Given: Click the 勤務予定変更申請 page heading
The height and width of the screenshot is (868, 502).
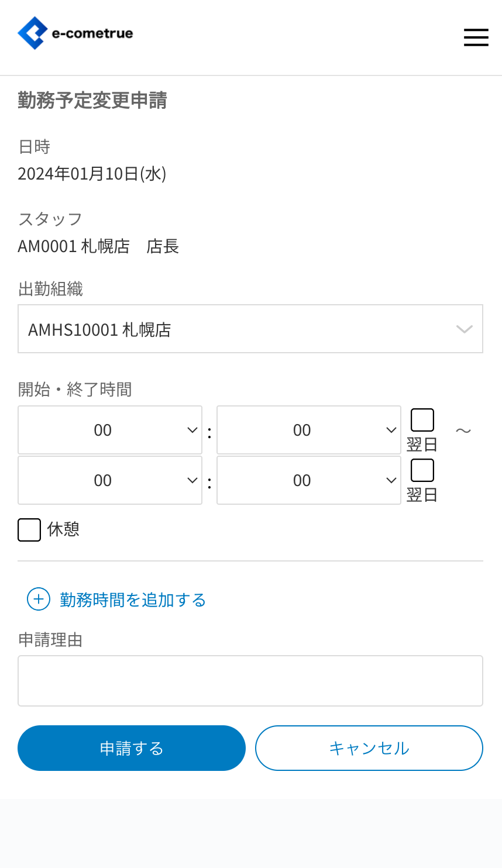Looking at the screenshot, I should 92,101.
